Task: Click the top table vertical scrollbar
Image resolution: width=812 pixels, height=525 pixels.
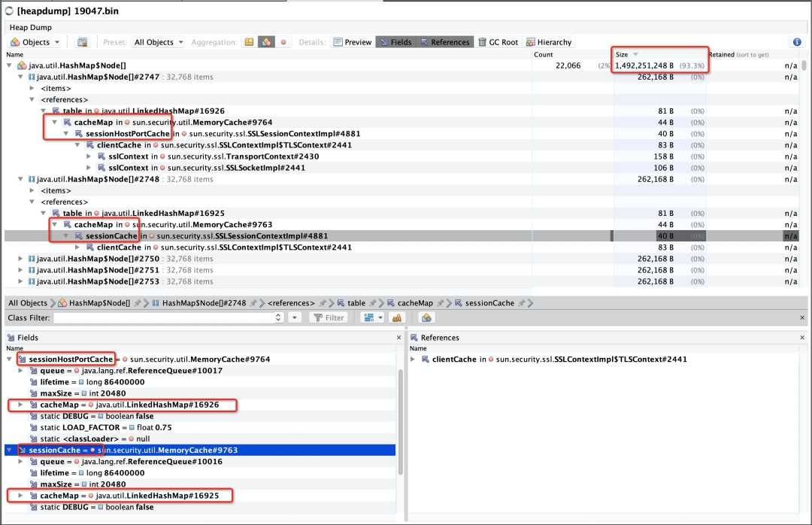Action: click(804, 65)
